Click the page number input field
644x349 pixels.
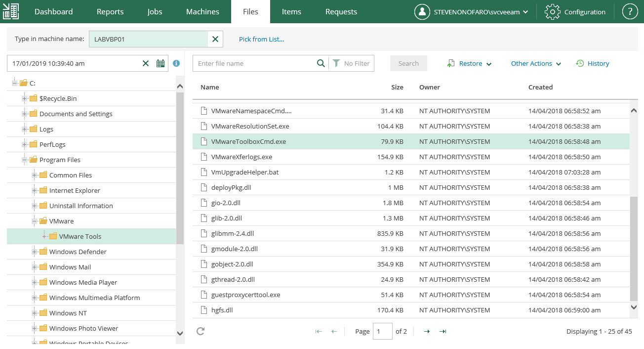[383, 331]
